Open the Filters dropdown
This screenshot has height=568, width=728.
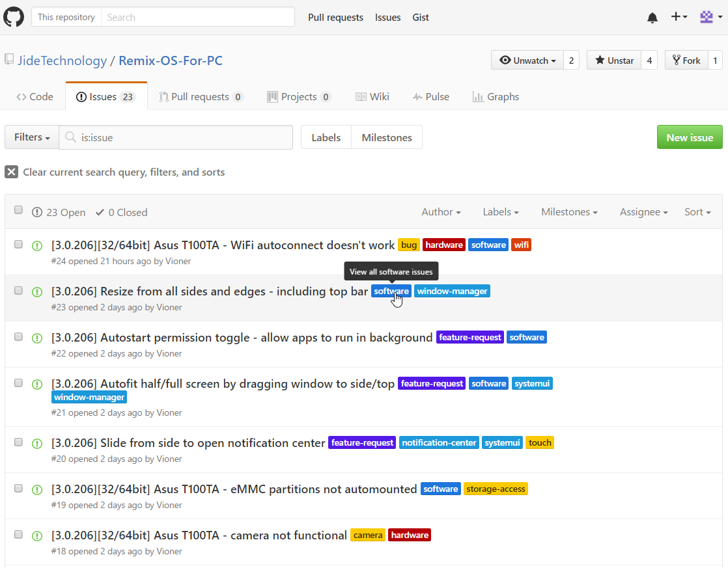(32, 137)
